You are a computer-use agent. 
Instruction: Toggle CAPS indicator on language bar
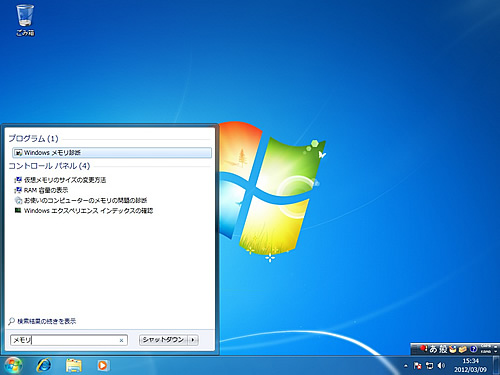486,346
